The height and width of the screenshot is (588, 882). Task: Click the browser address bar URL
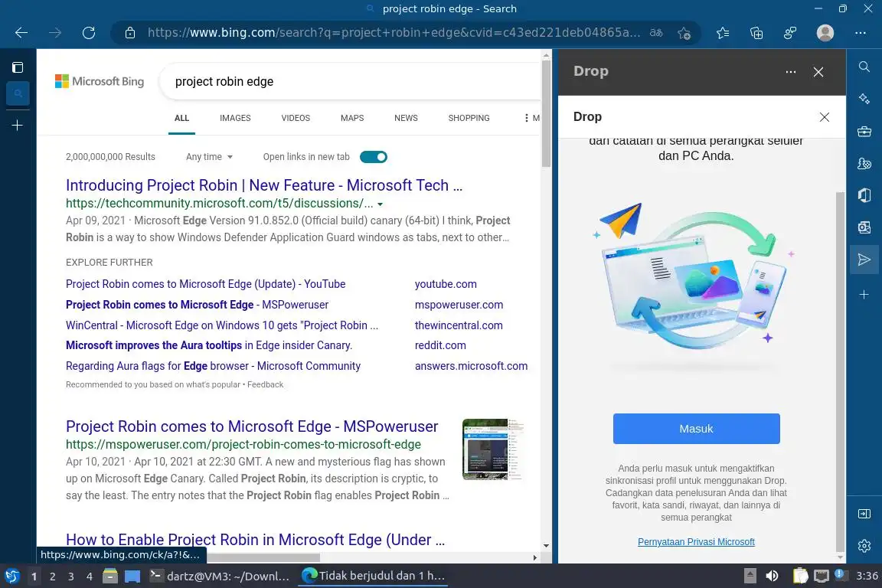coord(394,33)
